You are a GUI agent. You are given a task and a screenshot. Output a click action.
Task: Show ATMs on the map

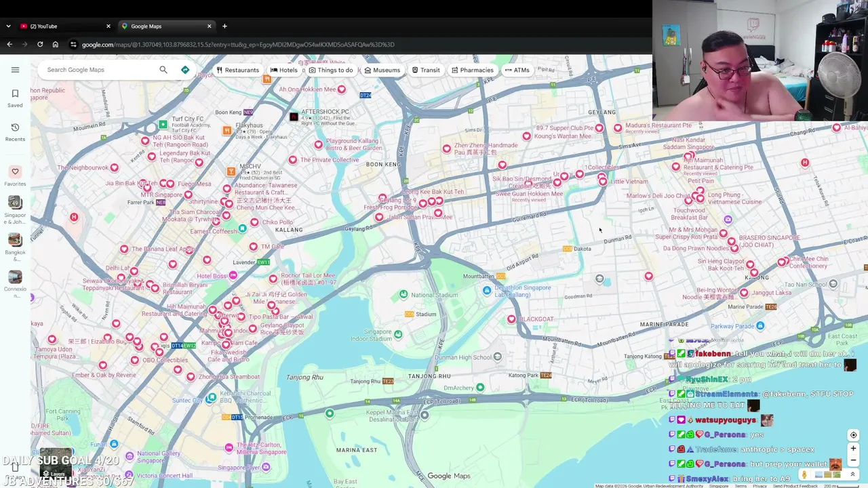517,70
